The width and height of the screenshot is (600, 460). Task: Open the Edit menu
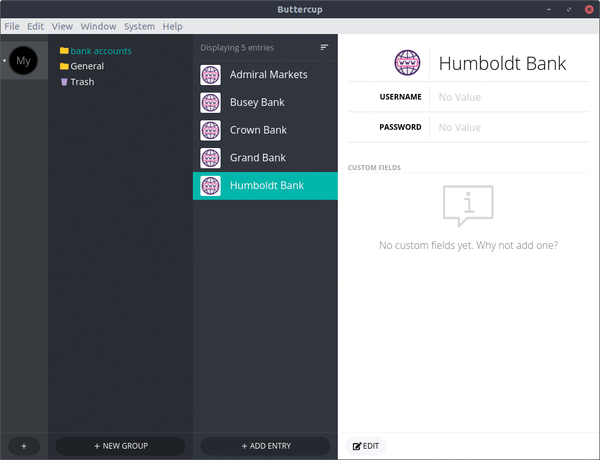[35, 26]
